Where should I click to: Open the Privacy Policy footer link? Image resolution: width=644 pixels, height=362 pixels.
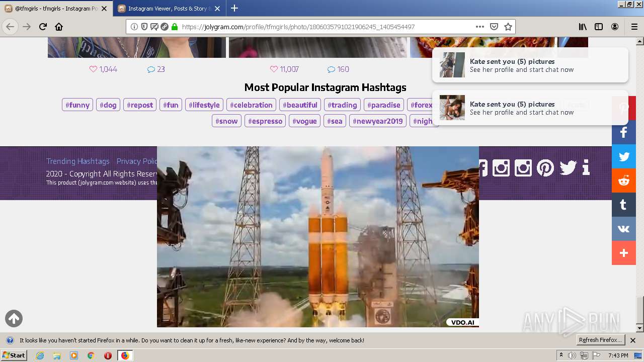137,161
